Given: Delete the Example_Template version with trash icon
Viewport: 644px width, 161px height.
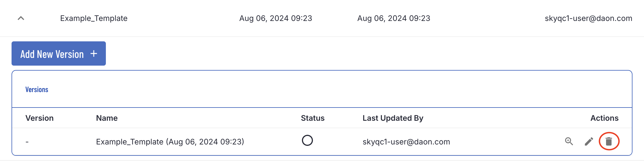Looking at the screenshot, I should 609,141.
